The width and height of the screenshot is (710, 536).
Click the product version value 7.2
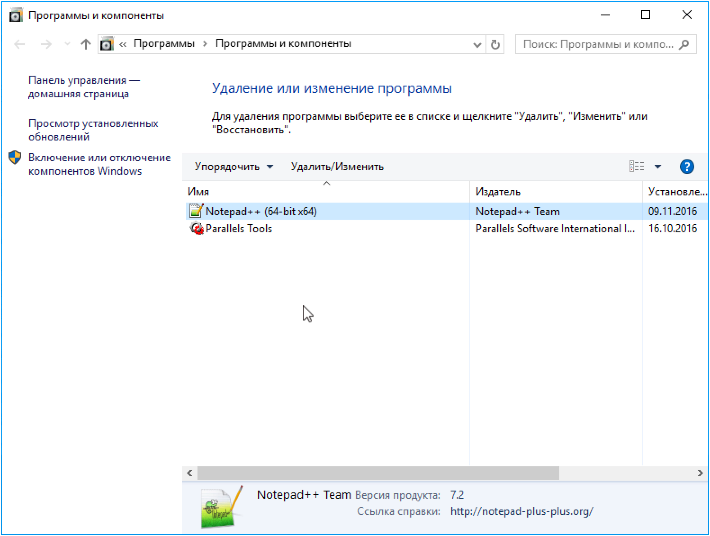click(457, 495)
